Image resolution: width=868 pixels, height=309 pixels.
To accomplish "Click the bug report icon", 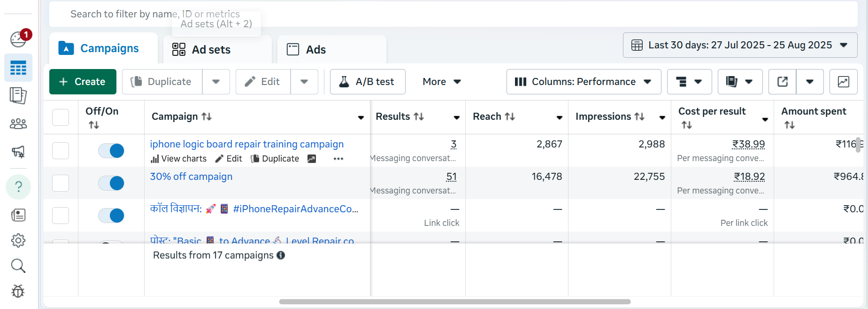I will (x=18, y=291).
